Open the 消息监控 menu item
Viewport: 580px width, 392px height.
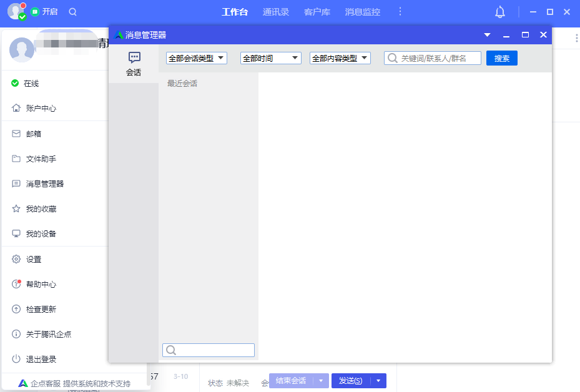pos(362,12)
